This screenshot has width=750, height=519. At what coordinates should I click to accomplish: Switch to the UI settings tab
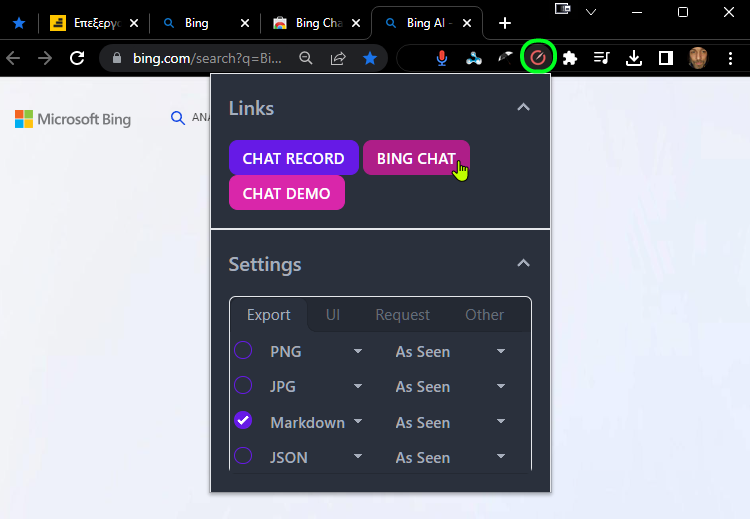coord(333,315)
